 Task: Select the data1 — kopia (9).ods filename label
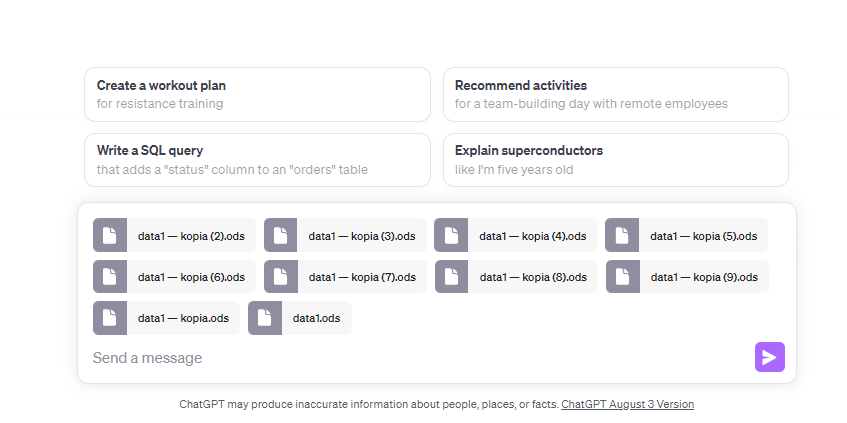click(704, 277)
